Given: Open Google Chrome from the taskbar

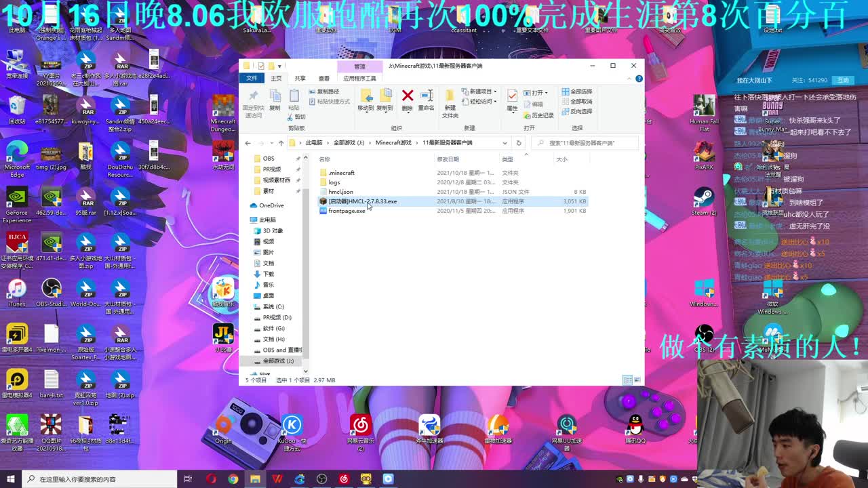Looking at the screenshot, I should coord(234,479).
